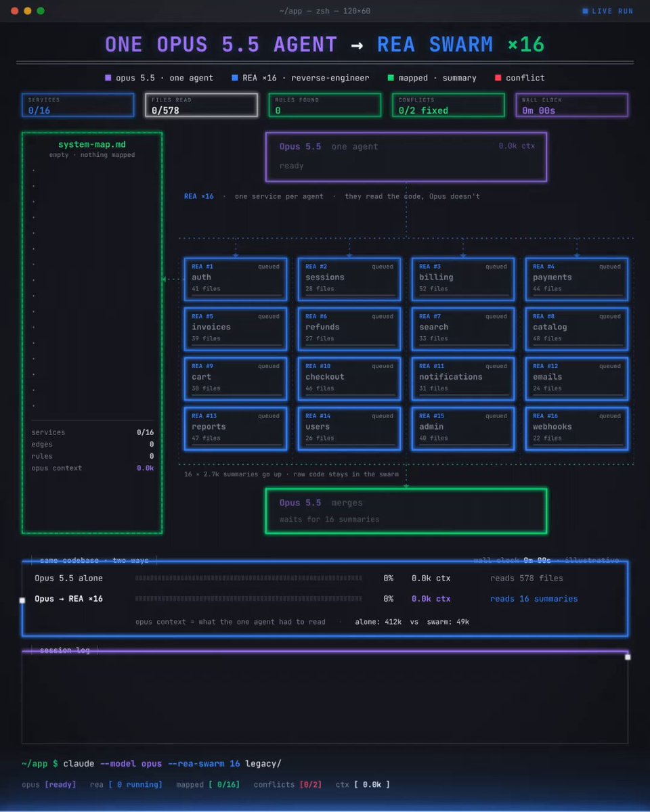
Task: Click the purple opus 5.5 legend swatch
Action: (x=108, y=78)
